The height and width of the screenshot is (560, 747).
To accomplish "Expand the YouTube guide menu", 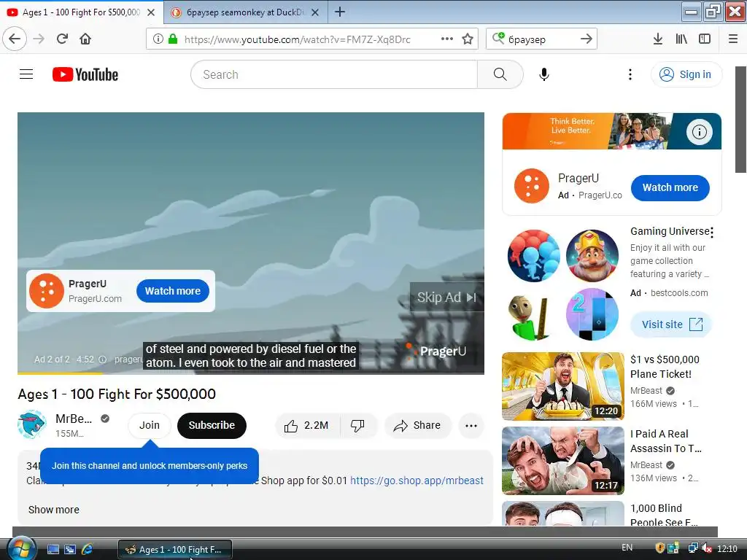I will click(x=26, y=74).
